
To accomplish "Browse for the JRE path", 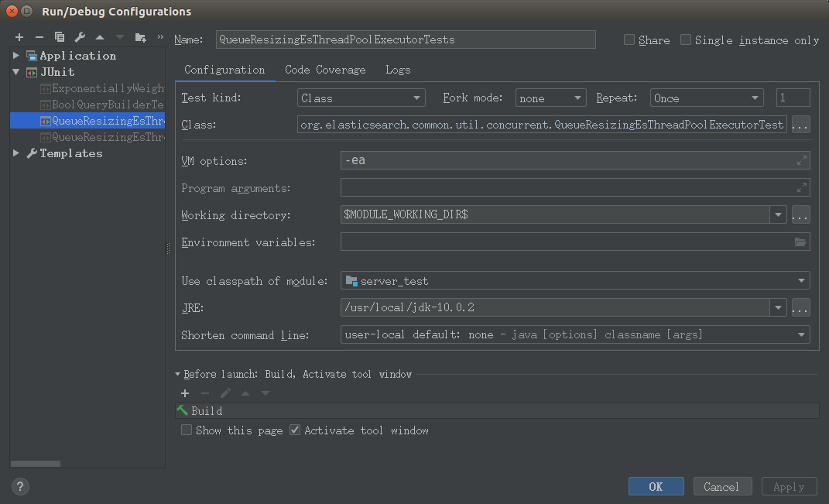I will (800, 307).
